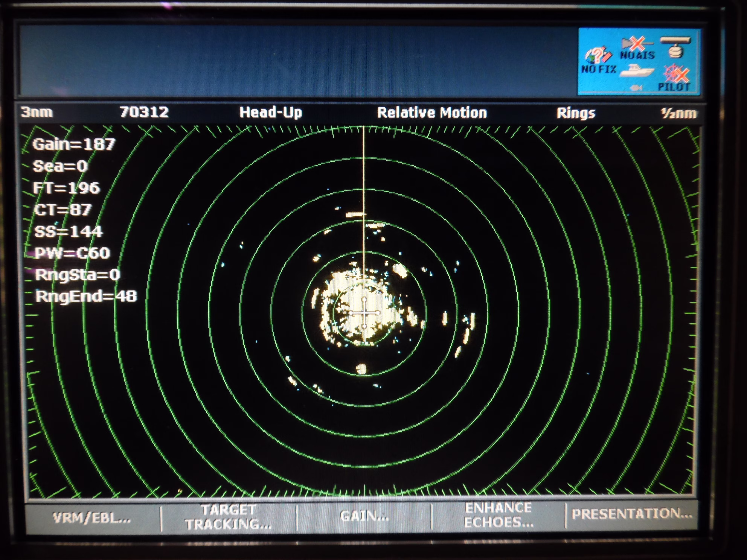Click the Sea=0 readout
Screen dimensions: 747x560
60,166
